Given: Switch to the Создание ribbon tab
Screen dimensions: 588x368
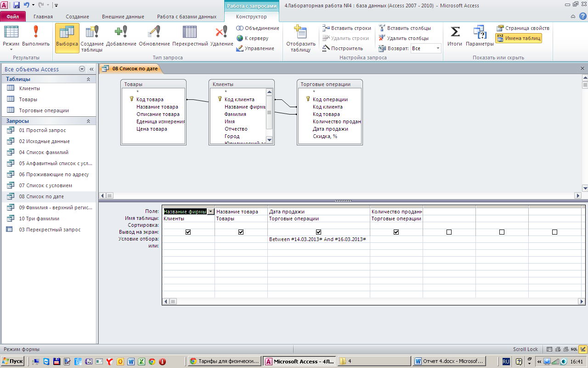Looking at the screenshot, I should tap(78, 17).
